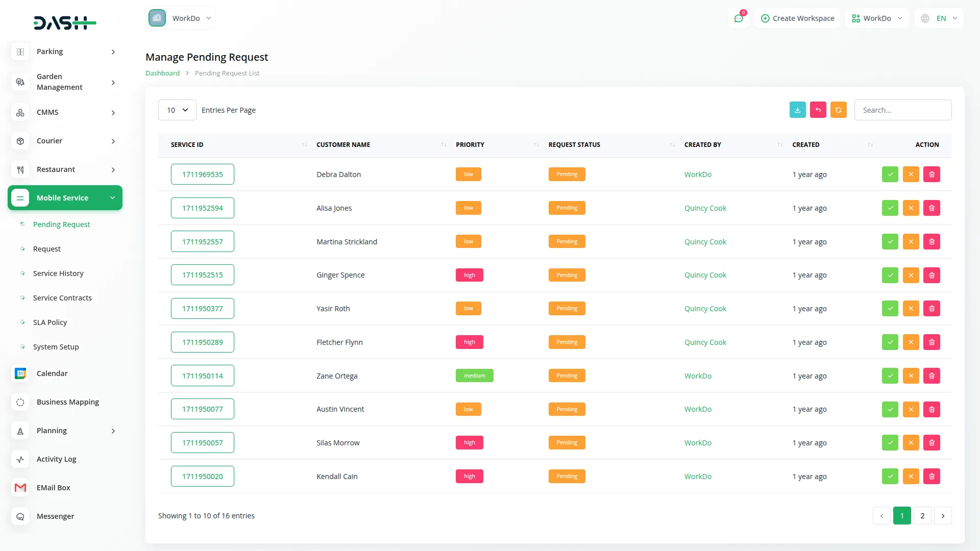Click the Dashboard breadcrumb link
This screenshot has width=980, height=551.
point(162,73)
